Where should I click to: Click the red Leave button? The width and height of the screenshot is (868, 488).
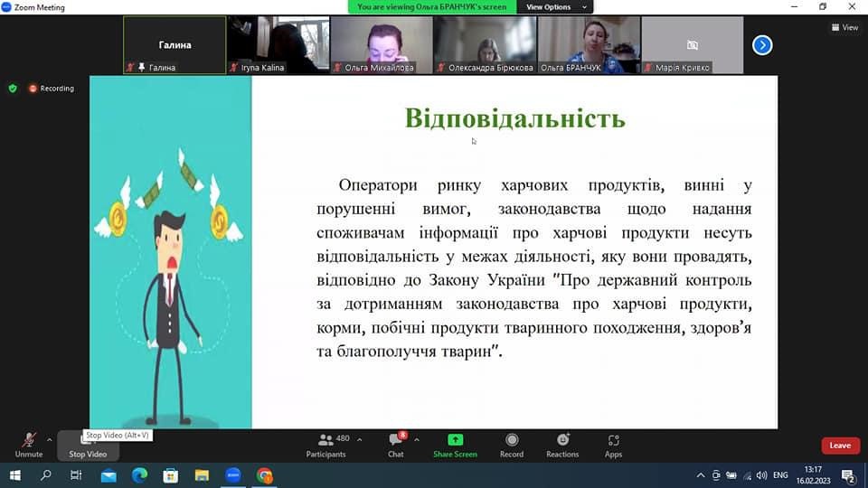point(840,446)
